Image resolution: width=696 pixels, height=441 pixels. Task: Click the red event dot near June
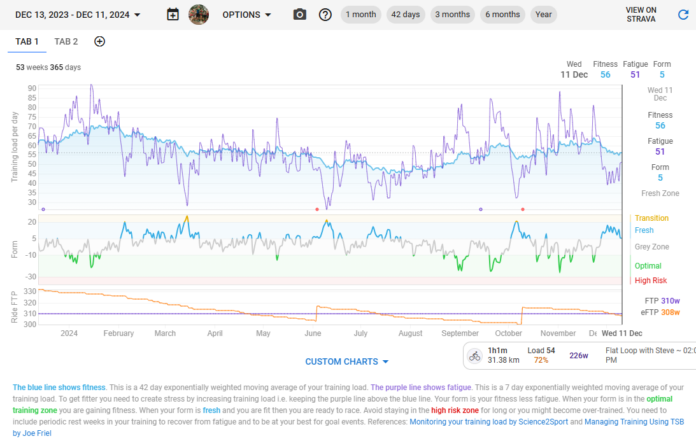coord(317,209)
